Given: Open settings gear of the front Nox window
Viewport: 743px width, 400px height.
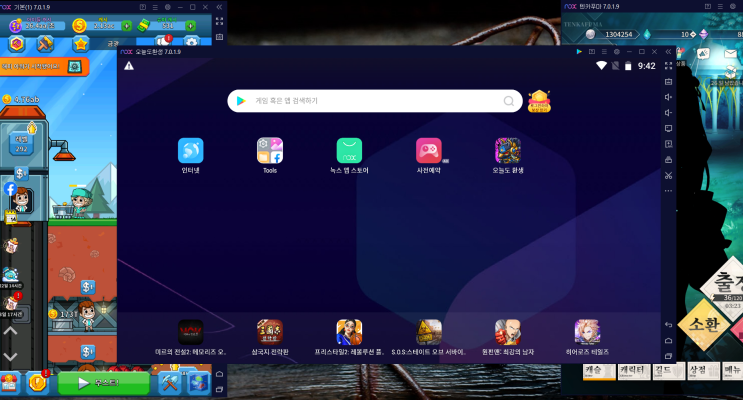Looking at the screenshot, I should tap(616, 52).
